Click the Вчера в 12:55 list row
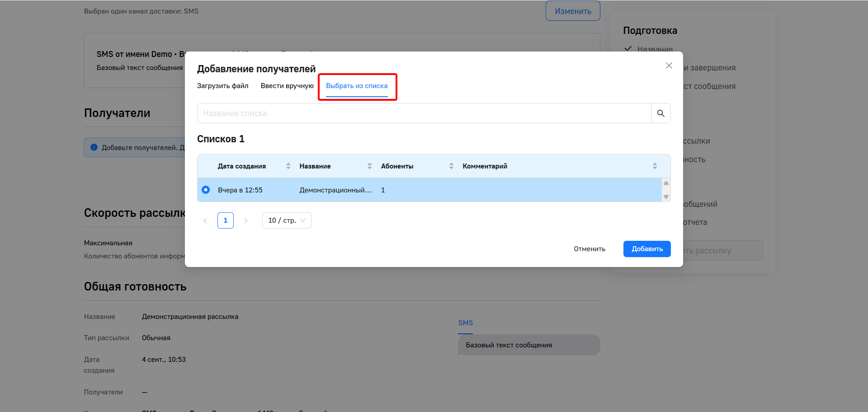This screenshot has height=412, width=868. (240, 190)
